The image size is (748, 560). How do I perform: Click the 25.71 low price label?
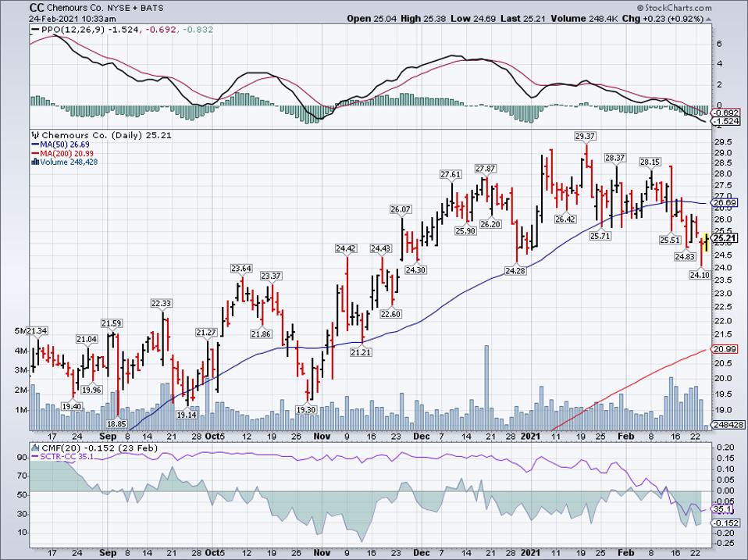click(x=600, y=236)
